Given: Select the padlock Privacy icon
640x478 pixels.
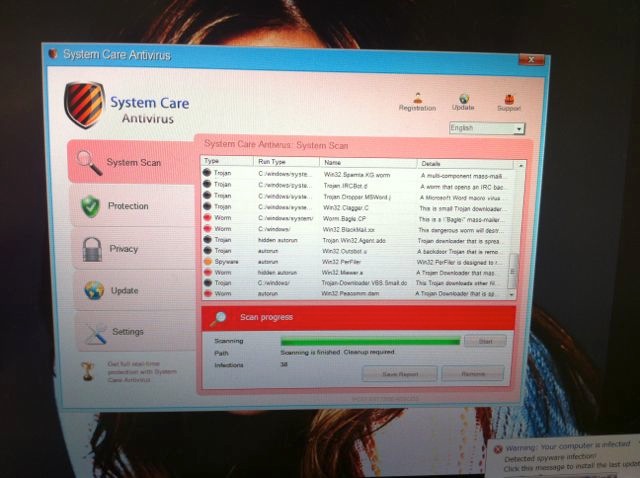Looking at the screenshot, I should pos(93,248).
